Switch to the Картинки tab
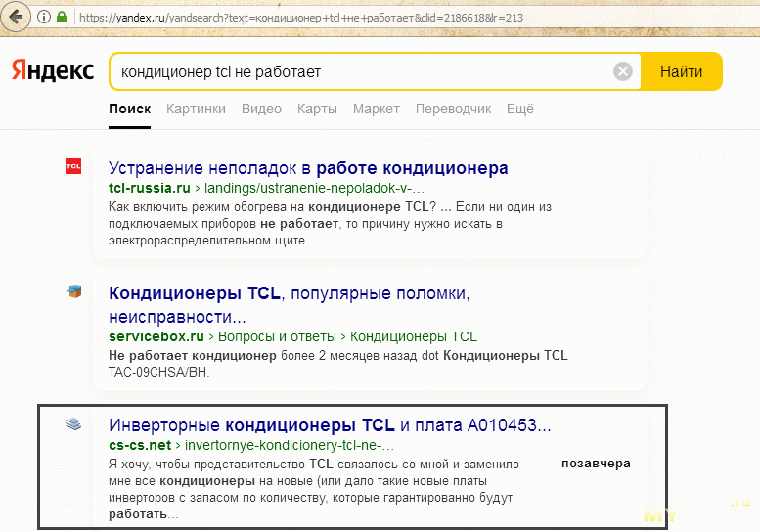 [x=196, y=109]
